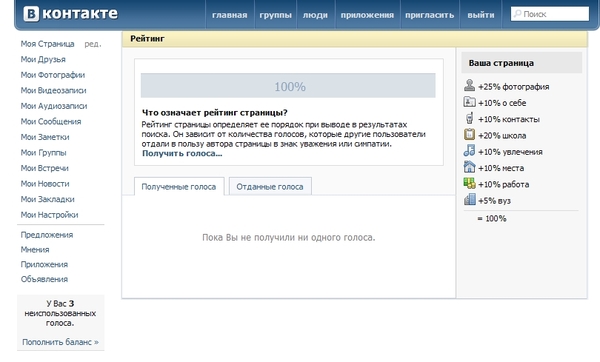This screenshot has width=600, height=362.
Task: Click +10% работа text
Action: [x=504, y=184]
